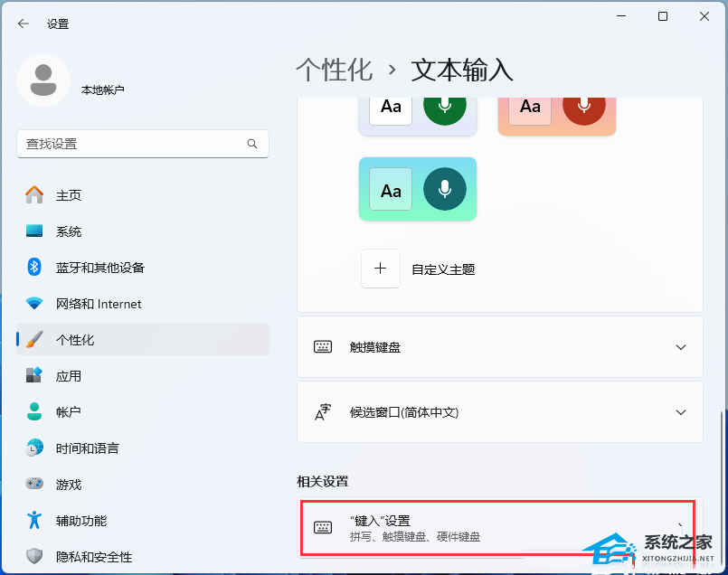Click the 个性化 paintbrush icon

pyautogui.click(x=34, y=340)
